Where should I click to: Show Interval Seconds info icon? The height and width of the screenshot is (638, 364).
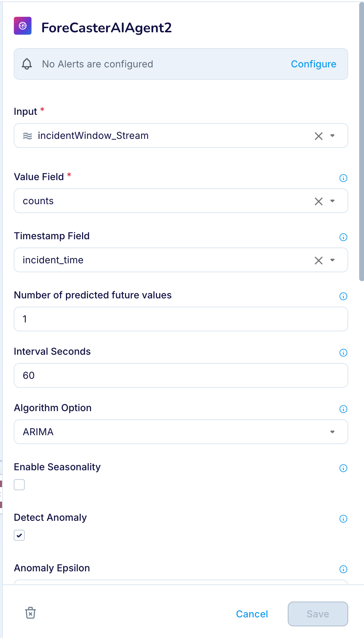pyautogui.click(x=343, y=353)
